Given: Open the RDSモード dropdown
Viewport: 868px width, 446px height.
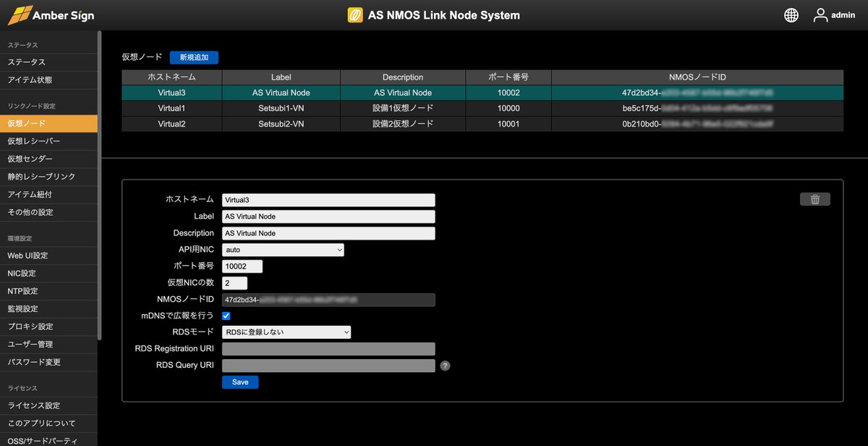Looking at the screenshot, I should pos(286,332).
